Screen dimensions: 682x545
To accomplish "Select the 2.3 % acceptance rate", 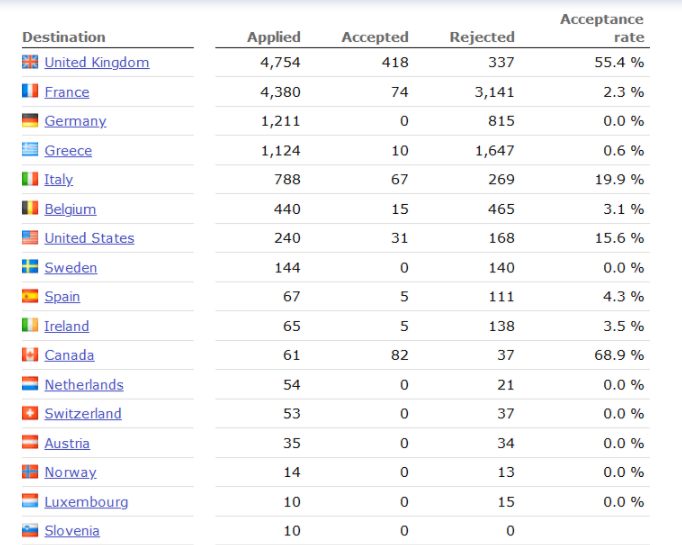I will pyautogui.click(x=624, y=92).
